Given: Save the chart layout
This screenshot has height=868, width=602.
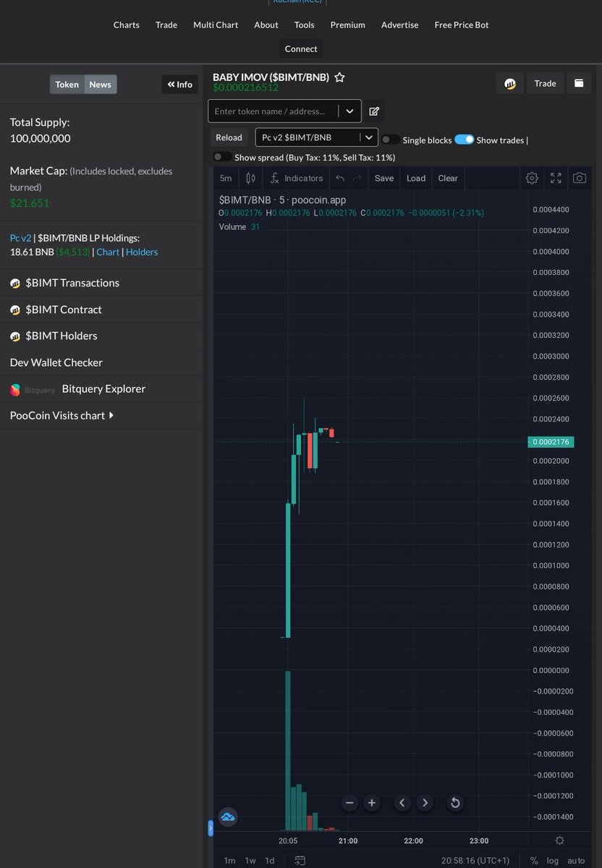Looking at the screenshot, I should click(x=384, y=178).
